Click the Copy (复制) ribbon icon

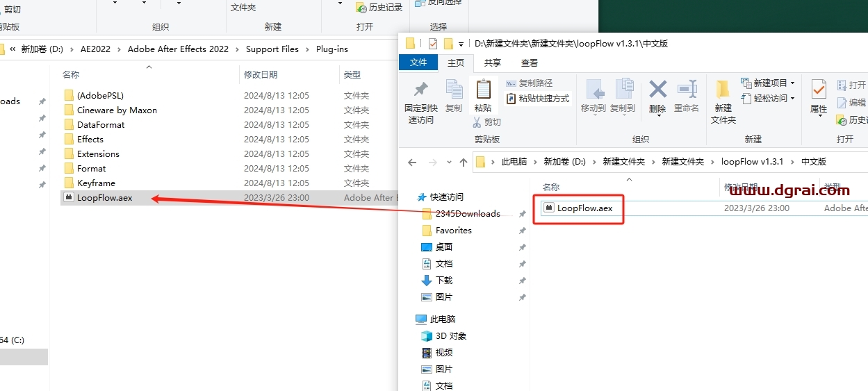point(454,90)
